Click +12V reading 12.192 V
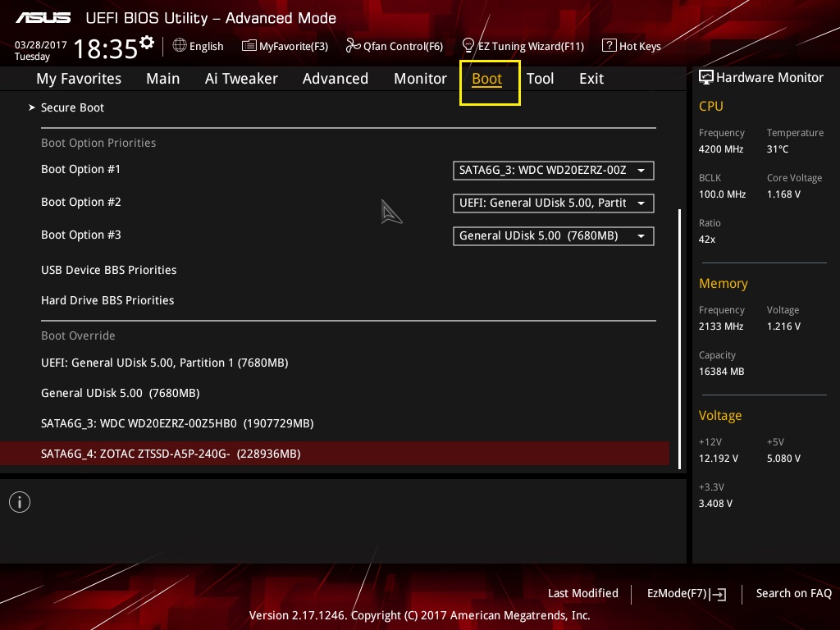Viewport: 840px width, 630px height. click(719, 458)
